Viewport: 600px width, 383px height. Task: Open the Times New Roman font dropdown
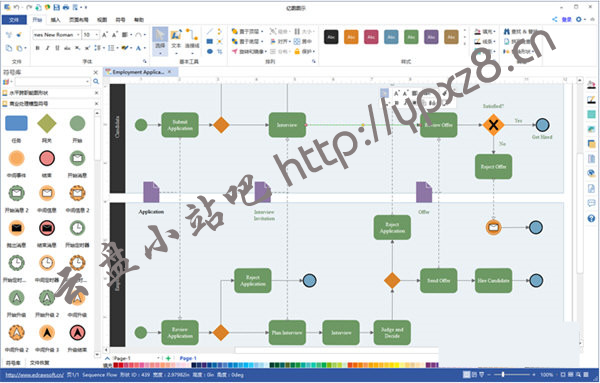coord(56,35)
